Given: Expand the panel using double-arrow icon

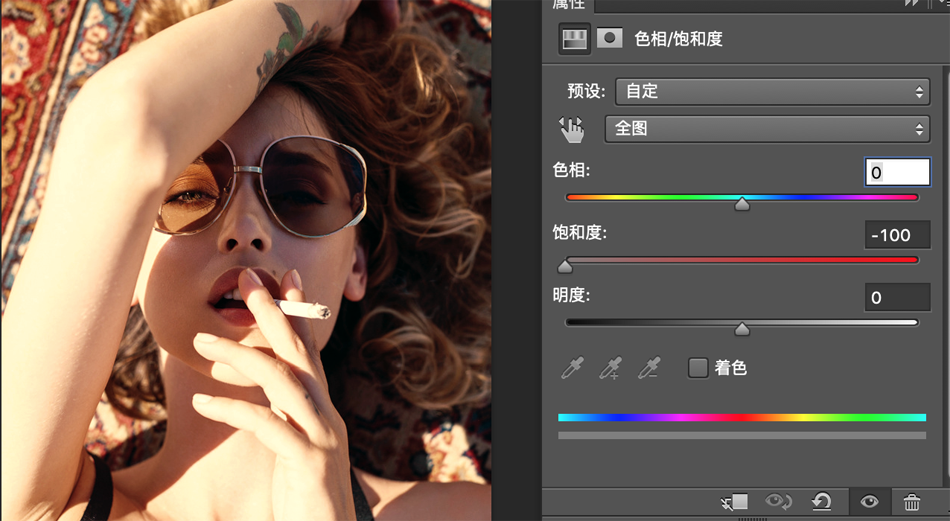Looking at the screenshot, I should 913,4.
